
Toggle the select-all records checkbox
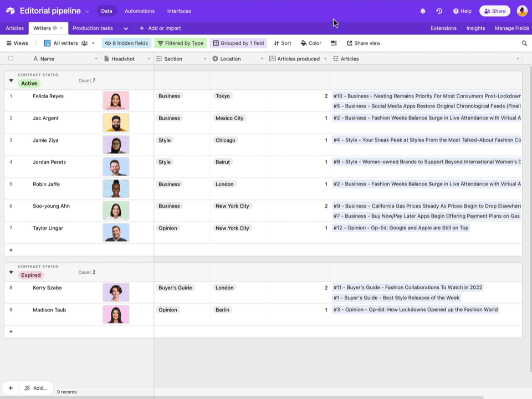(10, 58)
